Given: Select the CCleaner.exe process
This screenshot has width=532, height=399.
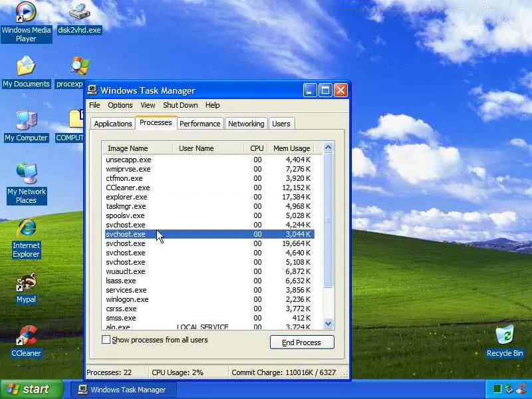Looking at the screenshot, I should tap(209, 188).
